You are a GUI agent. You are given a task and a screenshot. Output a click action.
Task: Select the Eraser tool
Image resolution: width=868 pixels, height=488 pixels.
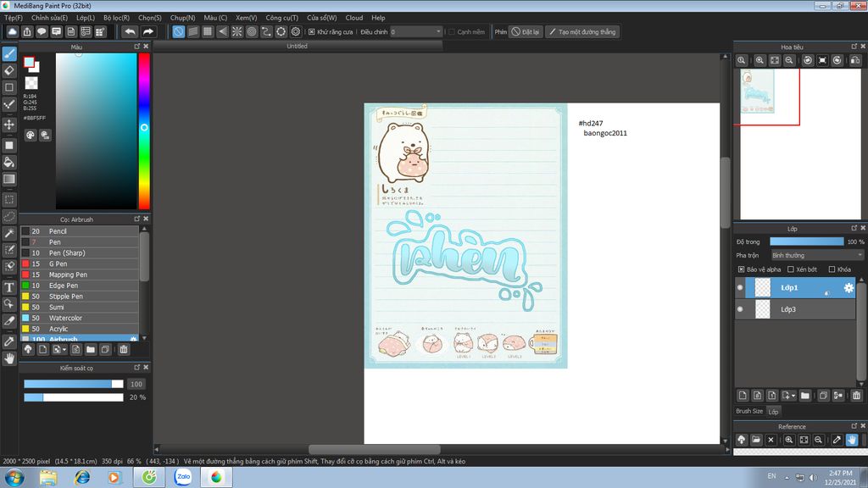pyautogui.click(x=9, y=70)
